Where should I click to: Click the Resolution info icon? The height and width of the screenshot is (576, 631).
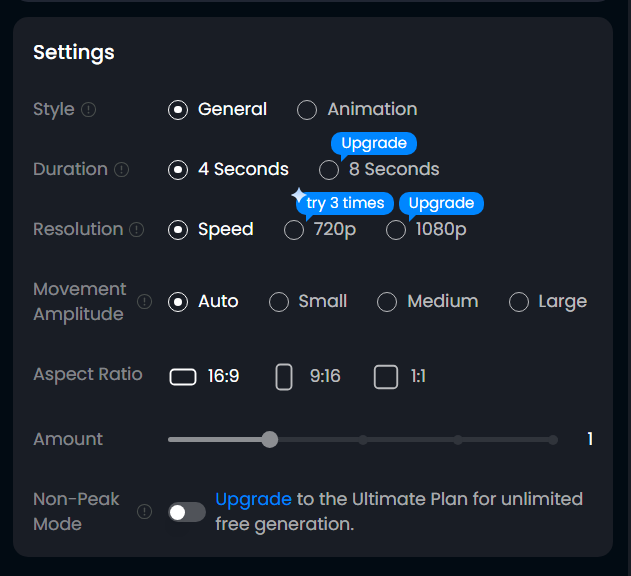tap(137, 230)
